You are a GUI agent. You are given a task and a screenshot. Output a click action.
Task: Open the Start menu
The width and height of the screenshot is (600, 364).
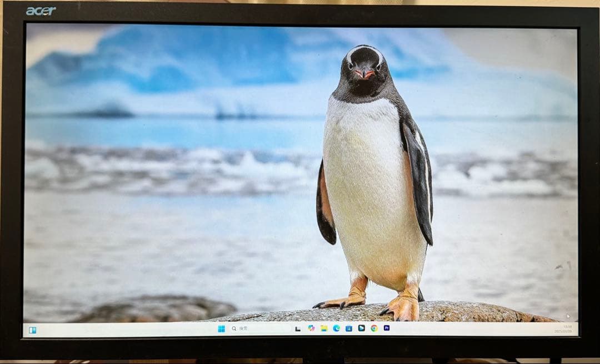point(222,329)
